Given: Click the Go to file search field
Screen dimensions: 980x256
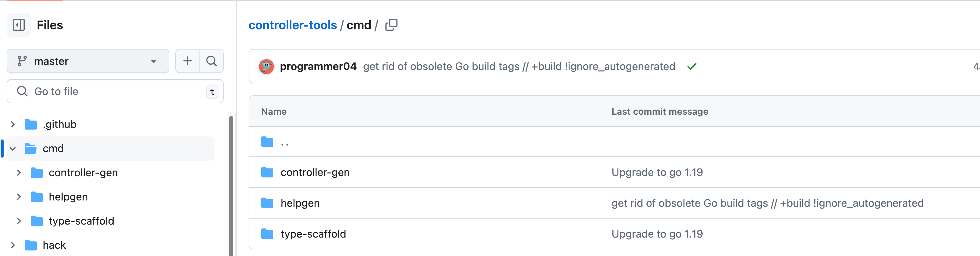Looking at the screenshot, I should (114, 91).
